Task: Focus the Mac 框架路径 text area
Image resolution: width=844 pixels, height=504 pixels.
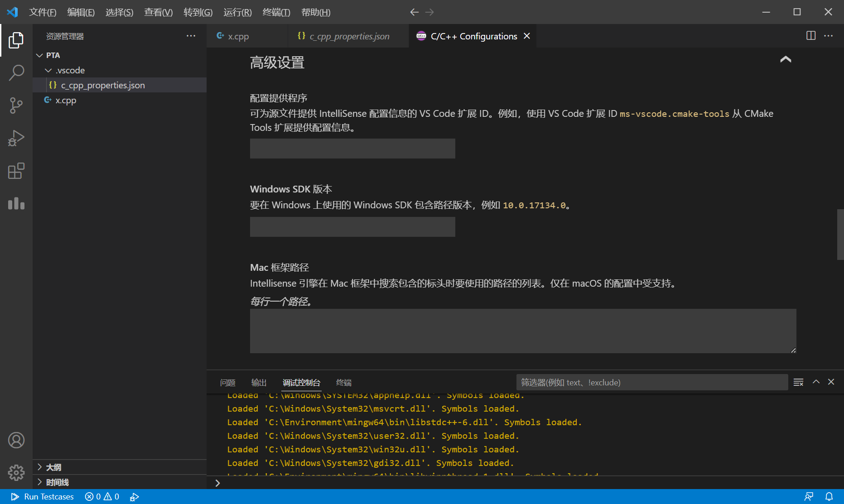Action: [523, 331]
